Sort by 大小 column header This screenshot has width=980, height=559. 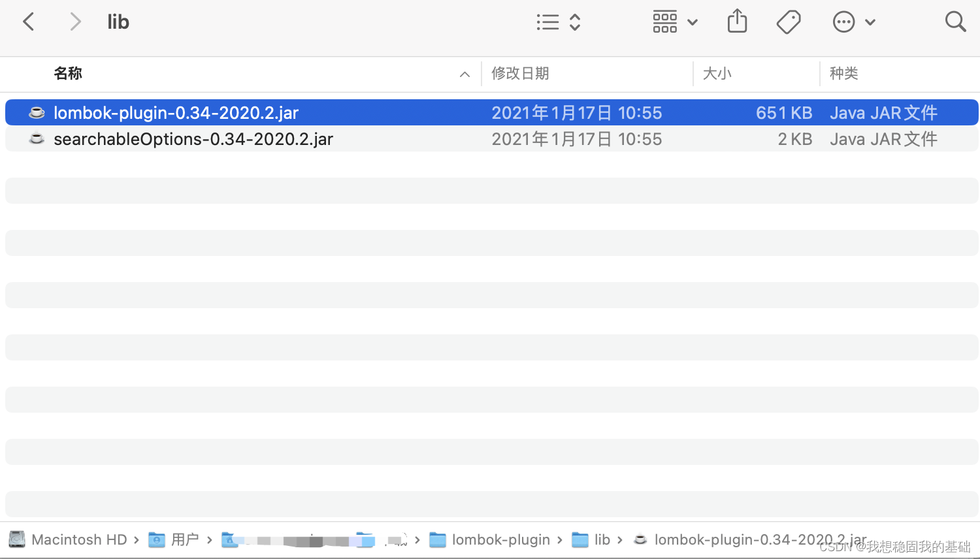[x=717, y=73]
